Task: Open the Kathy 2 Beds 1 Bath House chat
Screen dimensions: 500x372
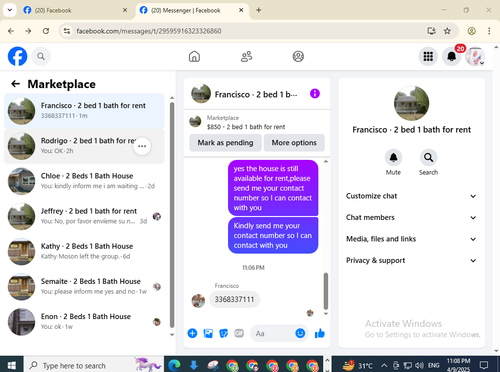Action: [x=84, y=252]
